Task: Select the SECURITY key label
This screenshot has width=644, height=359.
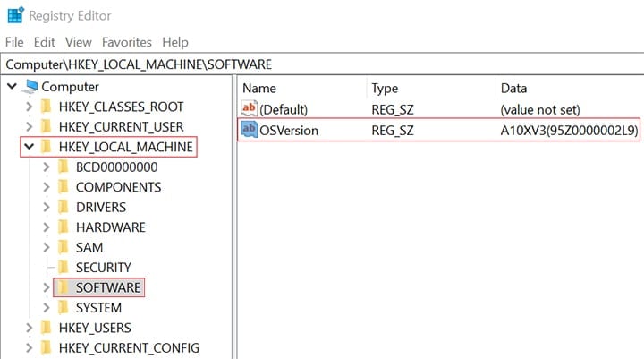Action: pos(104,268)
